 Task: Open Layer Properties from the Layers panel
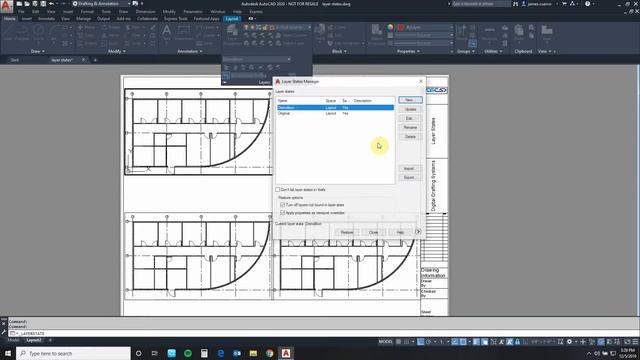[x=232, y=34]
